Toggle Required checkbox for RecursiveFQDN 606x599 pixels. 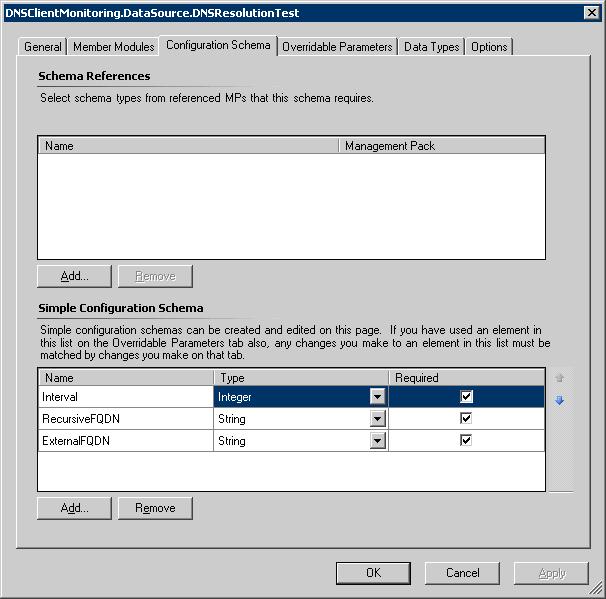[466, 419]
